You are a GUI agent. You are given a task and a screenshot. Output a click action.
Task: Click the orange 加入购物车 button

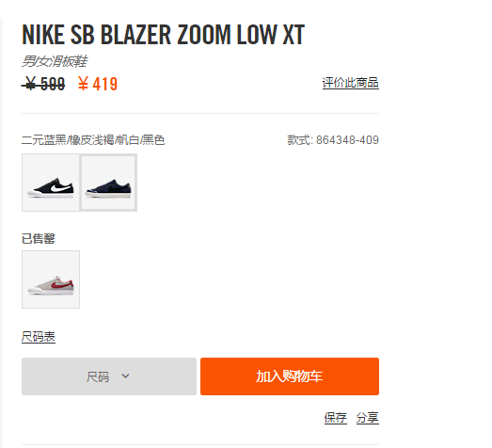pyautogui.click(x=290, y=376)
